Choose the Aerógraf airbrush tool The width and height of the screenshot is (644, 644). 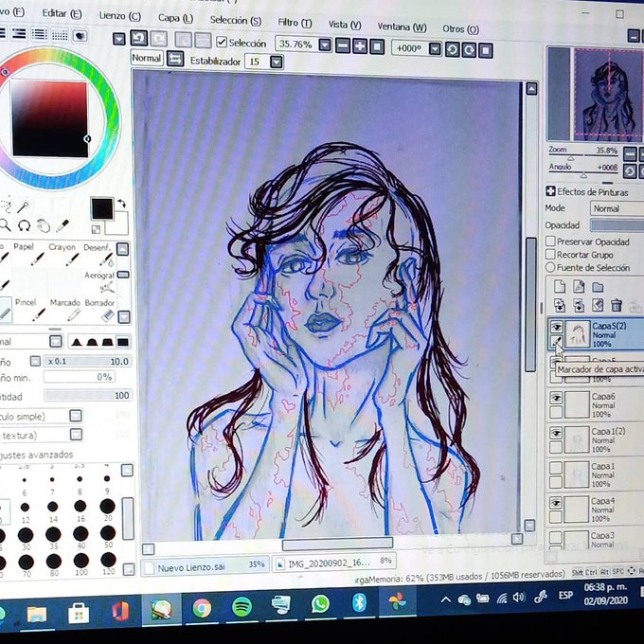click(99, 281)
